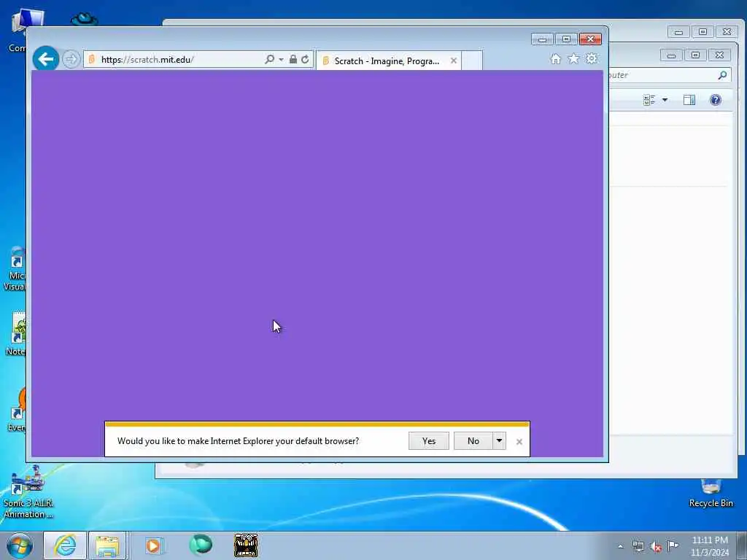Viewport: 747px width, 560px height.
Task: Dismiss the default browser notification bar
Action: 519,442
